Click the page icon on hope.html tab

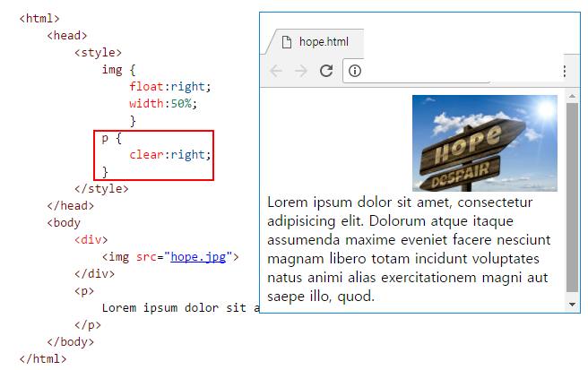287,42
